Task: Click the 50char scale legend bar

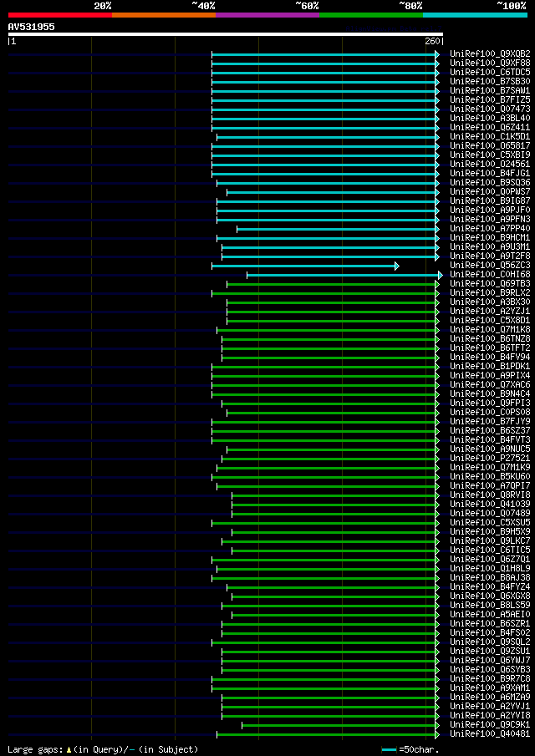Action: click(389, 749)
